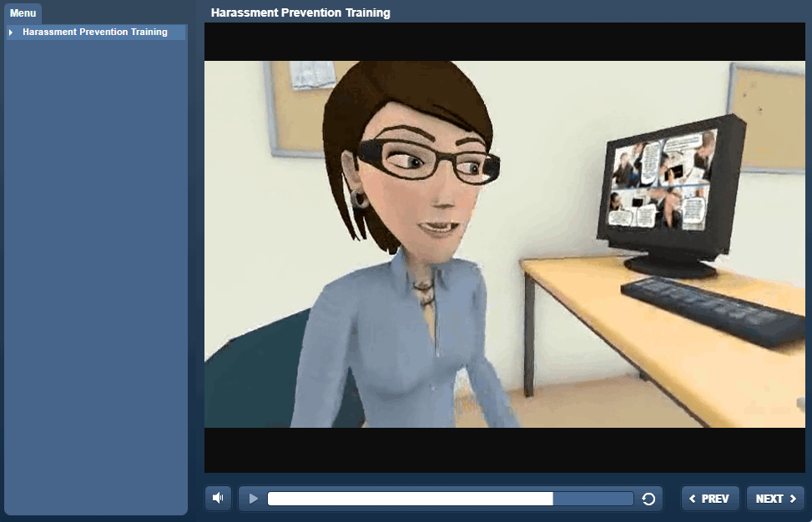Click the circular replay arrow icon
The width and height of the screenshot is (812, 522).
coord(648,499)
